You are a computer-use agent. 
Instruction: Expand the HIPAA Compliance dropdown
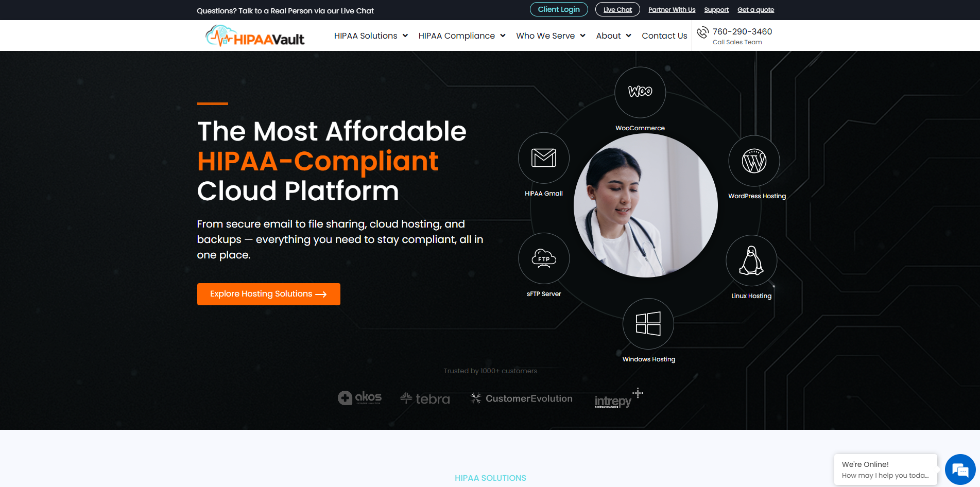pyautogui.click(x=462, y=36)
